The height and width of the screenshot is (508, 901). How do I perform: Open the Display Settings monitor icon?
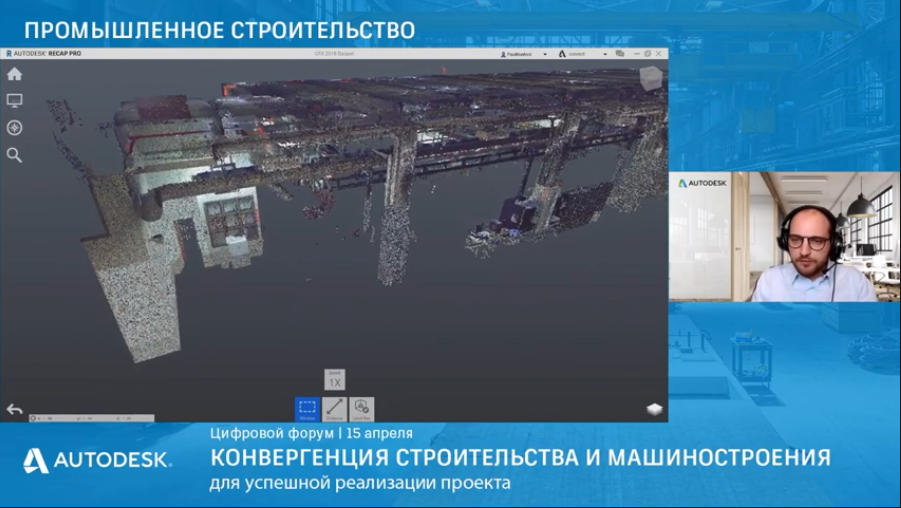[x=14, y=101]
